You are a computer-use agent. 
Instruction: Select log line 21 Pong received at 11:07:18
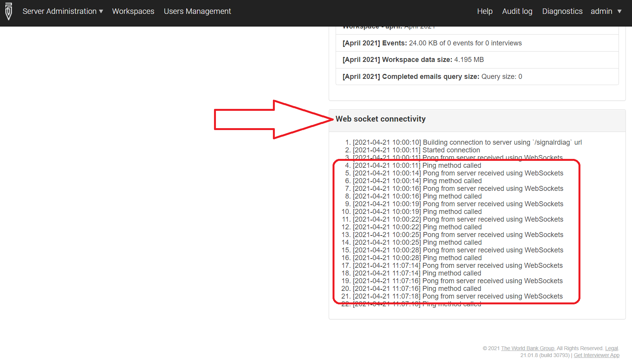(458, 296)
